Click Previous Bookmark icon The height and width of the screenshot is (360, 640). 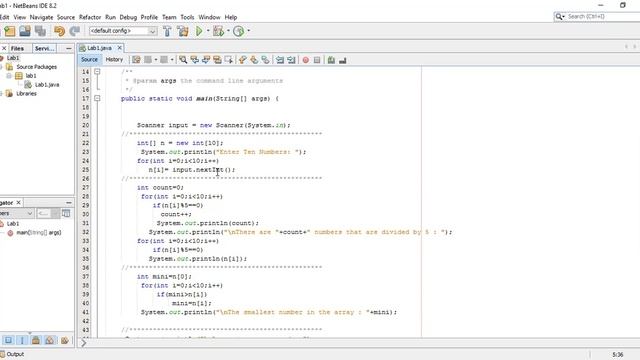pos(243,60)
